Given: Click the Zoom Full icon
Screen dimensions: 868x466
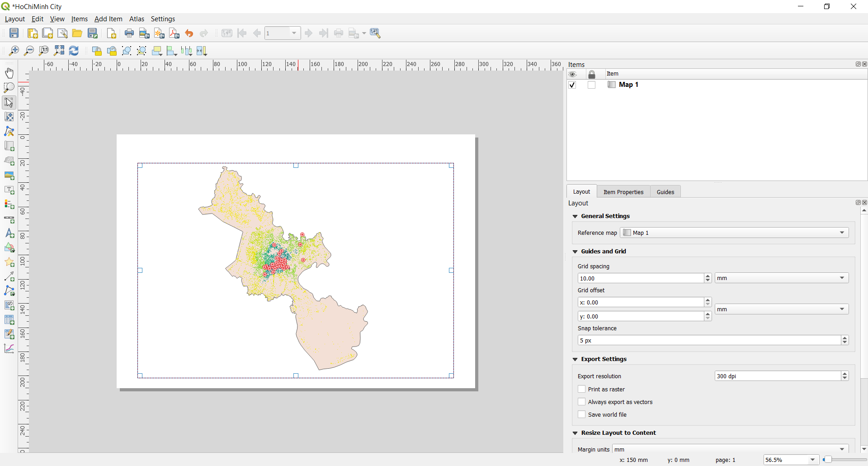Looking at the screenshot, I should 59,51.
